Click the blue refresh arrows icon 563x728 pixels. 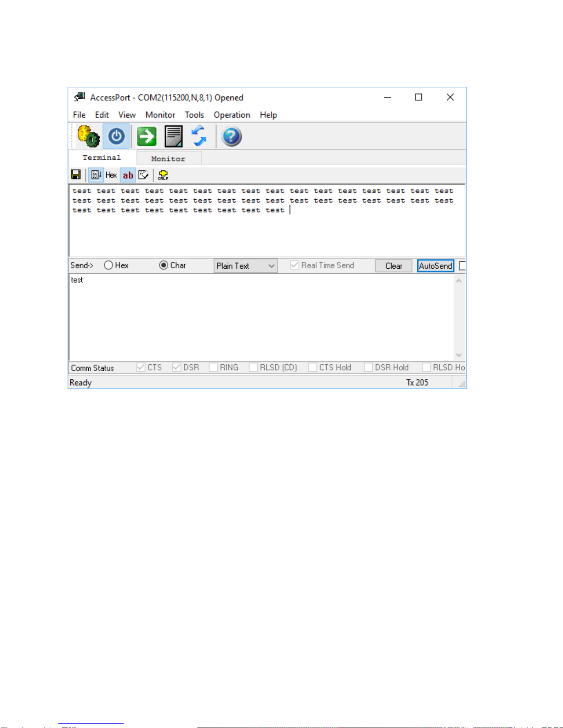click(199, 136)
